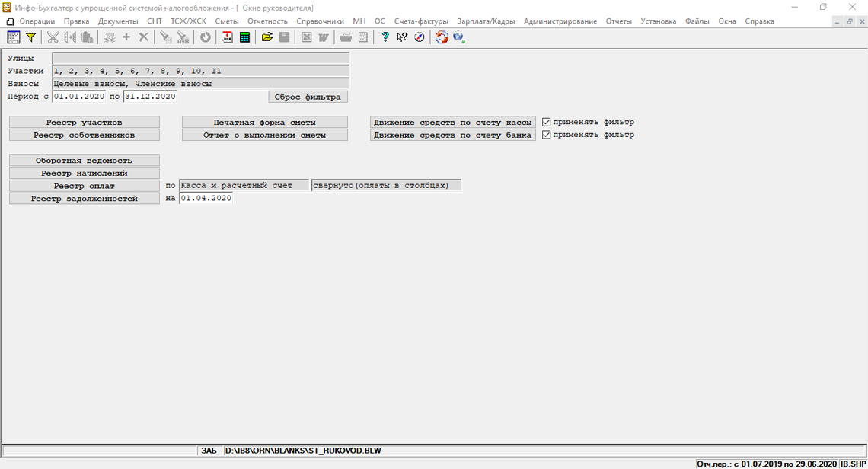This screenshot has height=469, width=868.
Task: Click the floppy disk Save icon
Action: tap(284, 37)
